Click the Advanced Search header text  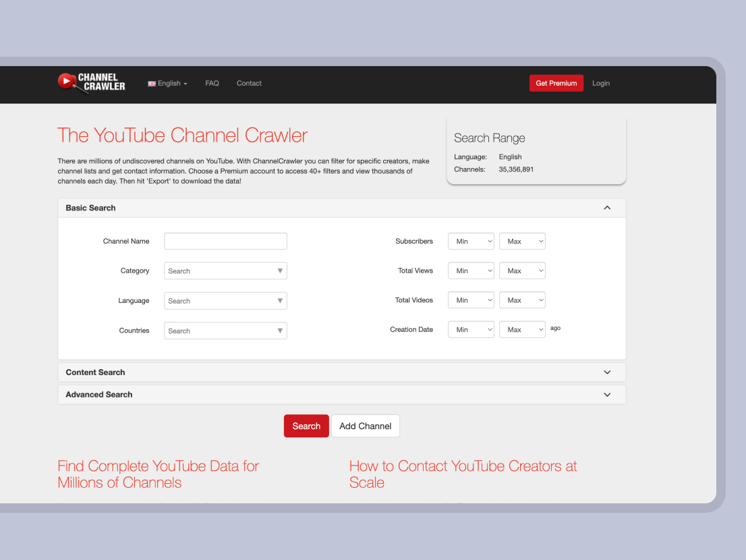point(99,395)
